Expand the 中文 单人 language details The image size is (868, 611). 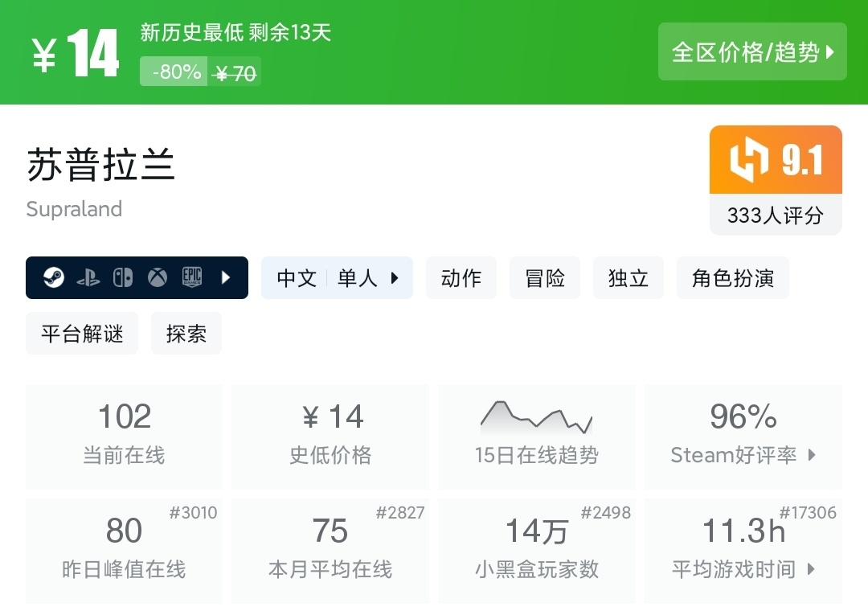[x=337, y=278]
